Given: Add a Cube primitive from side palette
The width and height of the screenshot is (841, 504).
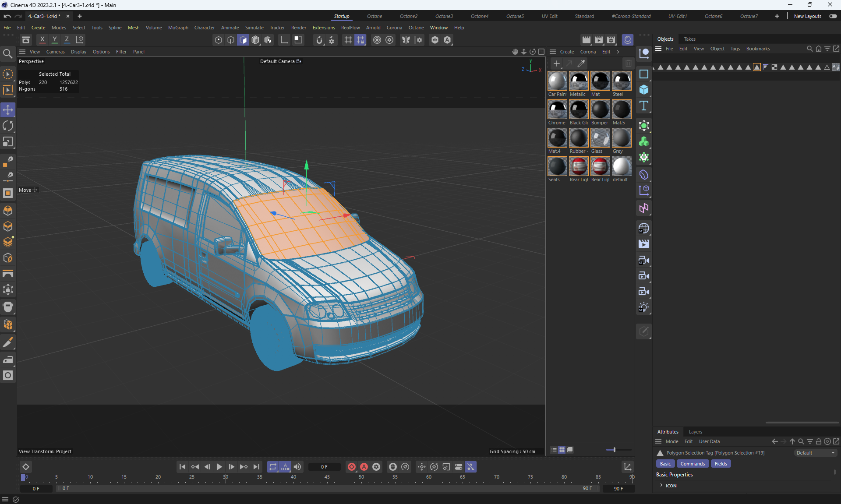Looking at the screenshot, I should pos(643,90).
